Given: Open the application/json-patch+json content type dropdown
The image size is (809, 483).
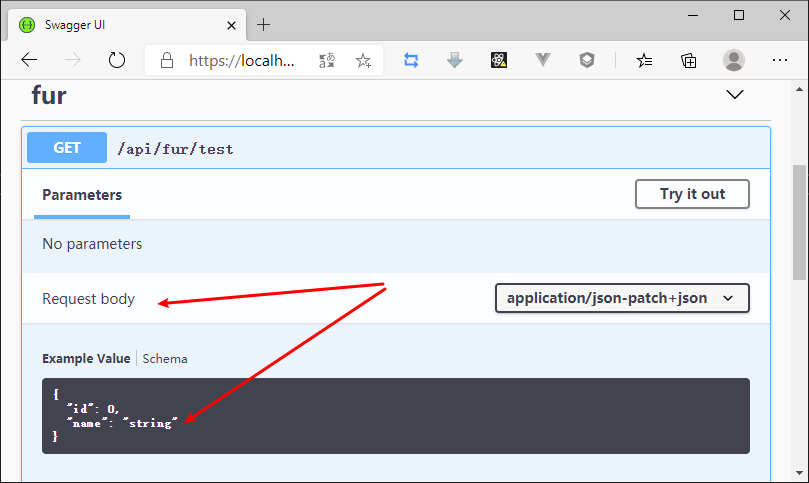Looking at the screenshot, I should click(621, 298).
